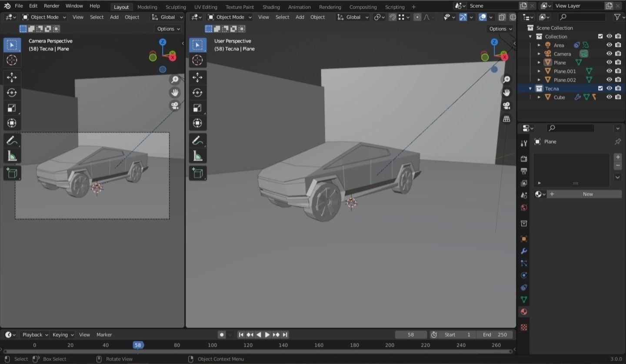Expand the Plane.001 outliner row

click(x=539, y=71)
